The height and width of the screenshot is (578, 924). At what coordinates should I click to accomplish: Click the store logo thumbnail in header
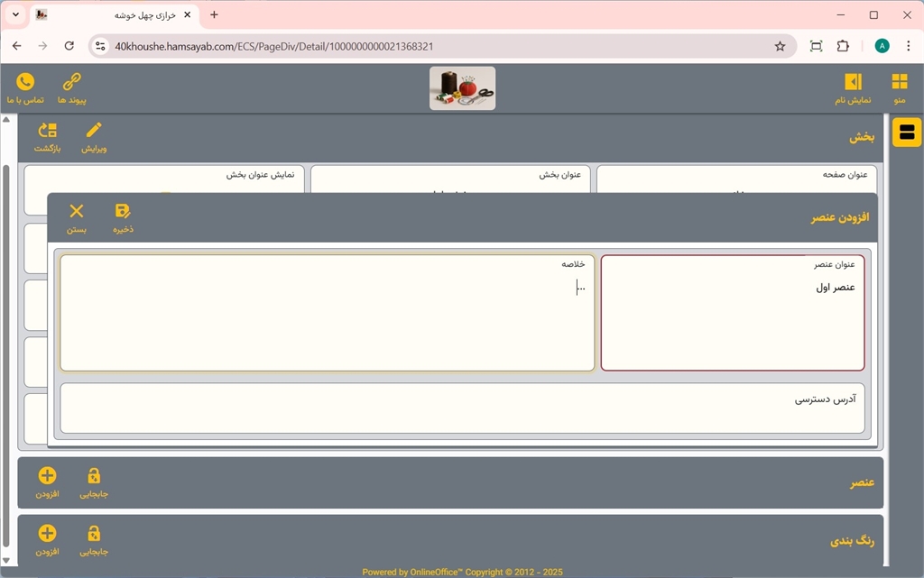click(x=462, y=87)
